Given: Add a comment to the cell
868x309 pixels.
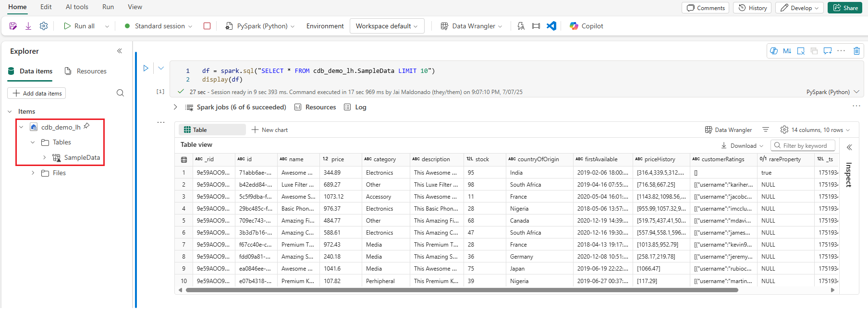Looking at the screenshot, I should coord(827,51).
